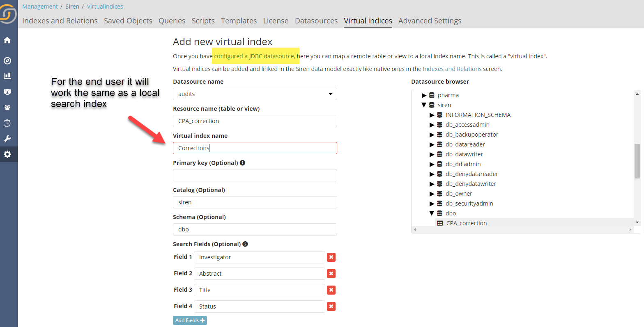
Task: Follow the 'configured a JDBC datasource' link
Action: coord(254,56)
